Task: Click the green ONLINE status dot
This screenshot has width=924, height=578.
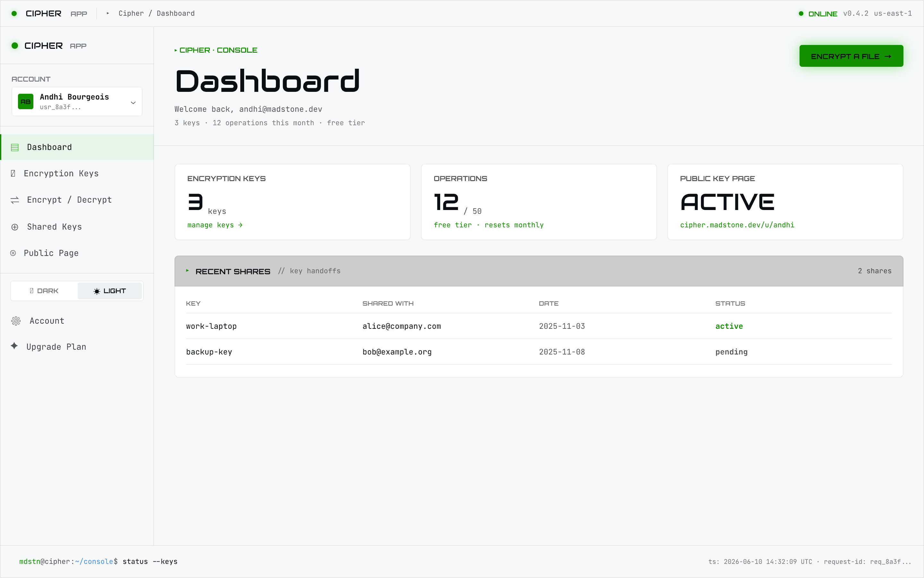Action: pos(801,13)
